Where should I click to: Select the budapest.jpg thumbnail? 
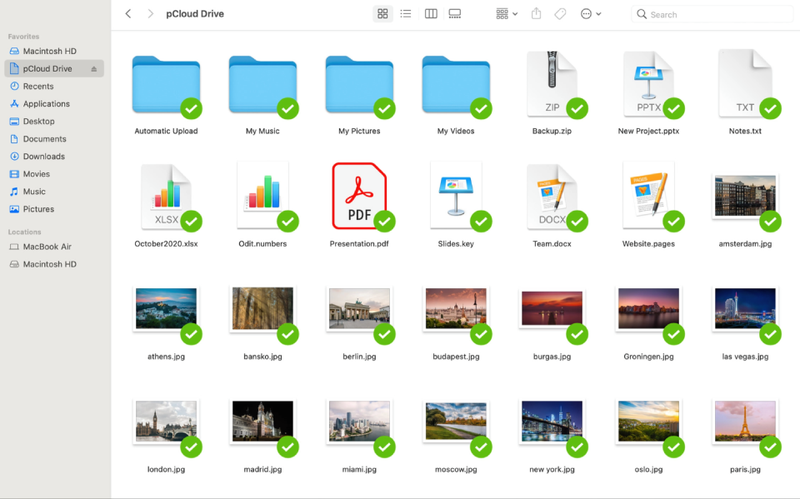pos(456,309)
